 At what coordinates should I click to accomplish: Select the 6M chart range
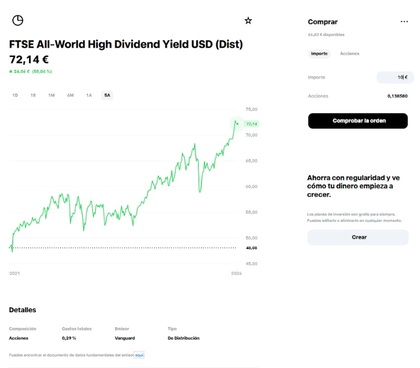tap(70, 95)
